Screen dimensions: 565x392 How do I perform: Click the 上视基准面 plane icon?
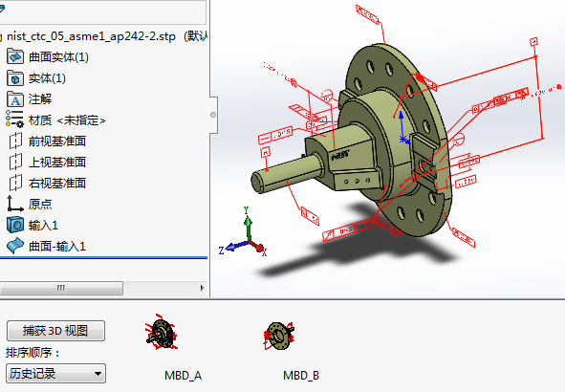(x=15, y=162)
